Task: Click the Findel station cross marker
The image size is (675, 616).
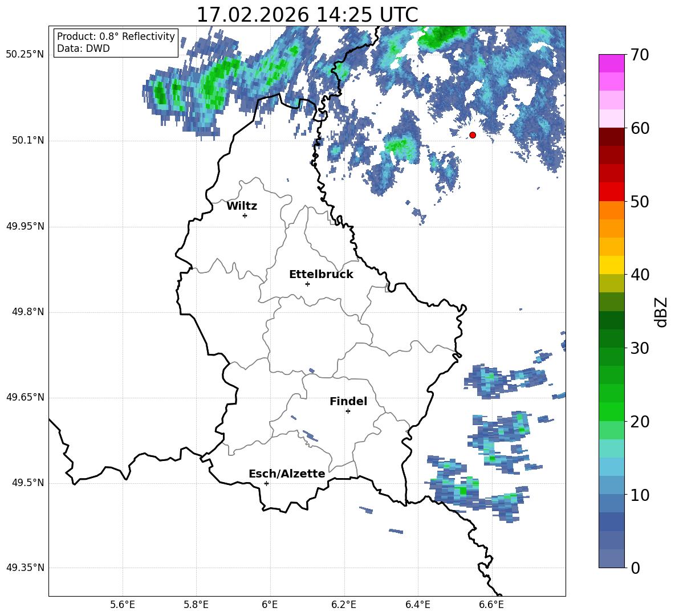Action: click(348, 411)
